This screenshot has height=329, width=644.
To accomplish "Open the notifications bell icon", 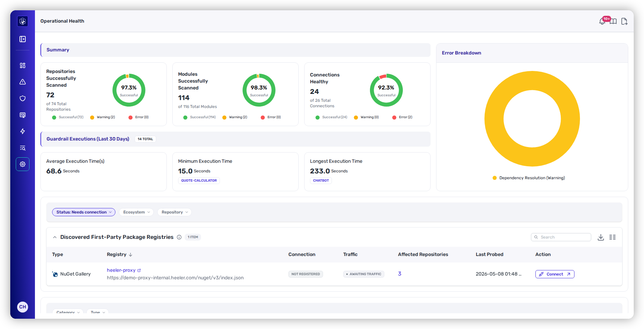I will pos(602,21).
